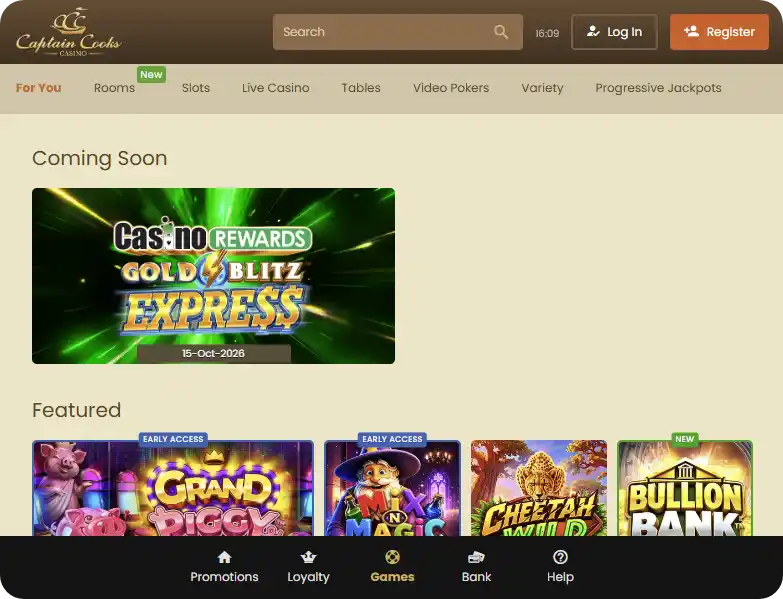
Task: Click the Help question mark icon
Action: tap(560, 557)
